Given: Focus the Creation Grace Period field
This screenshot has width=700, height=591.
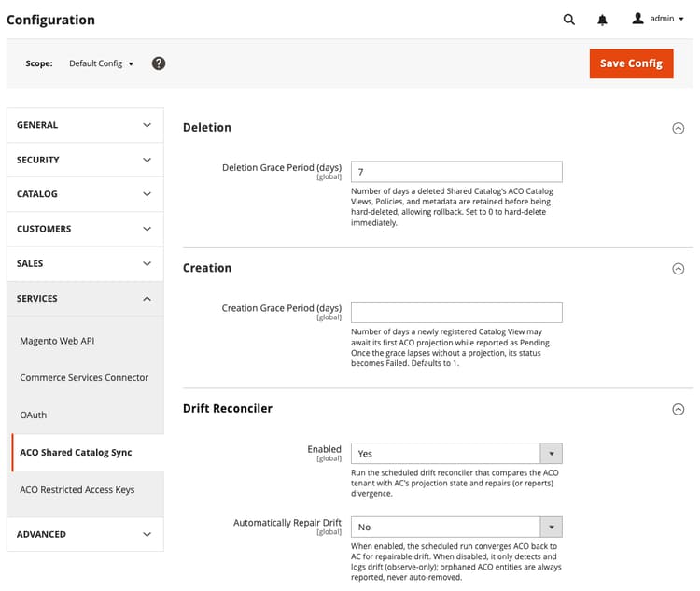Looking at the screenshot, I should [456, 312].
